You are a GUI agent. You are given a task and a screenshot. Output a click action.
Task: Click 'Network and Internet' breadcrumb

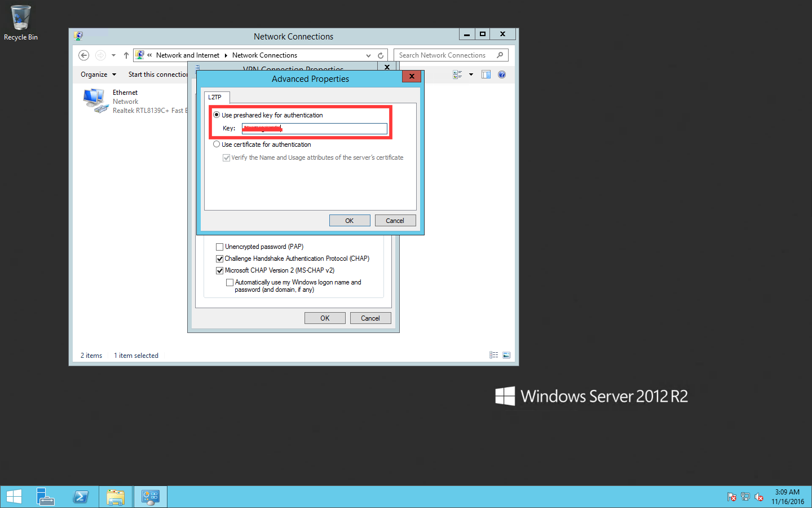point(188,55)
